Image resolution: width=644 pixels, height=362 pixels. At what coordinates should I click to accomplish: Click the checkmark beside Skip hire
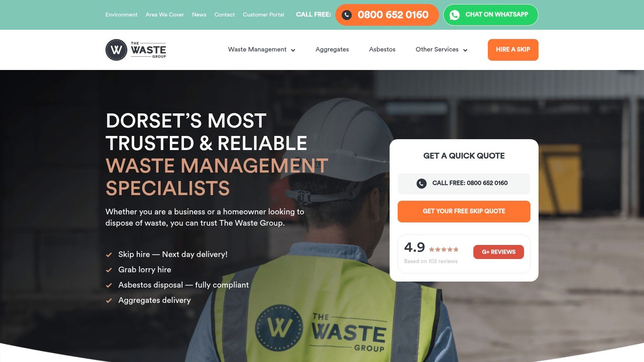point(109,255)
